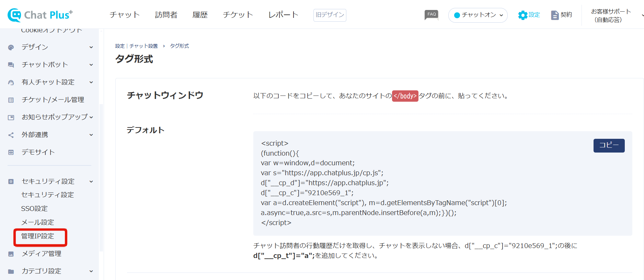Open the お客様サポート account dropdown arrow
644x280 pixels.
[x=642, y=15]
